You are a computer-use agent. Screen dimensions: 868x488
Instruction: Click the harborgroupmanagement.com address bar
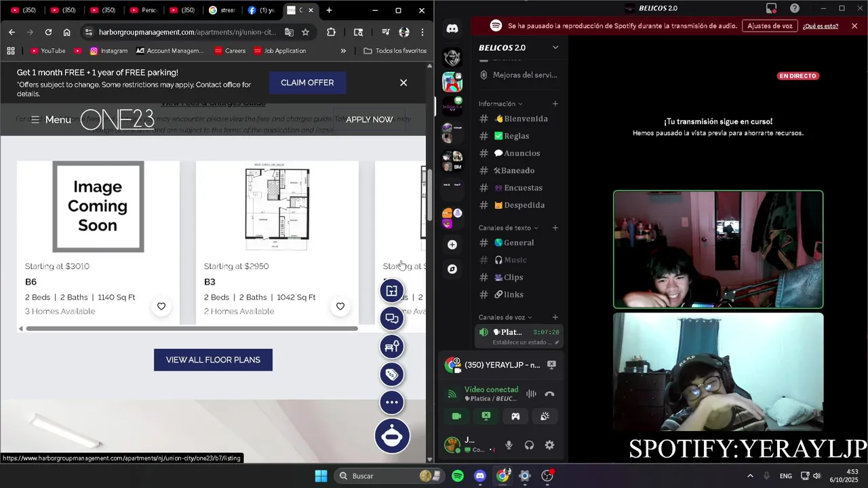click(x=187, y=32)
